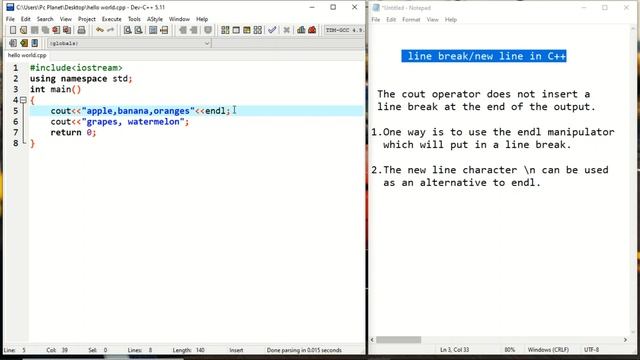This screenshot has width=640, height=360.
Task: Select the hello world.cpp editor tab
Action: 27,55
